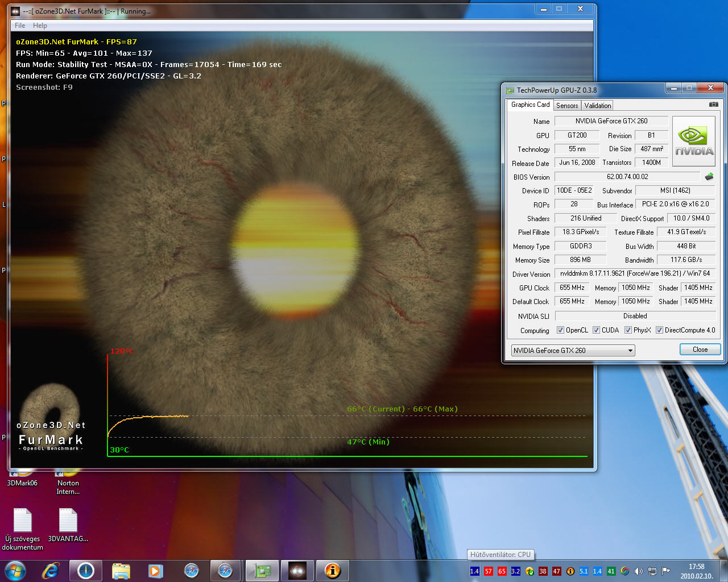
Task: Click the GPU-Z title bar icon
Action: pyautogui.click(x=510, y=90)
